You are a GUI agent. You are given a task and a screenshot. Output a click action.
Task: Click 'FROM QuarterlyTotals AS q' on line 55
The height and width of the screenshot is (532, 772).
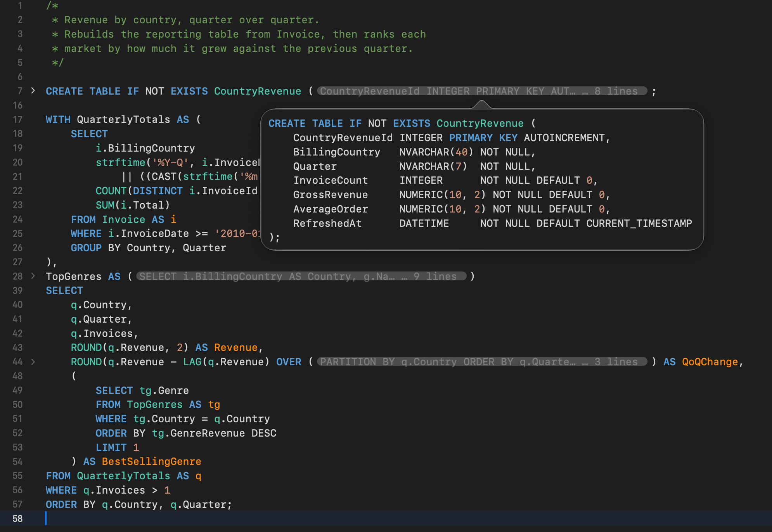point(124,476)
